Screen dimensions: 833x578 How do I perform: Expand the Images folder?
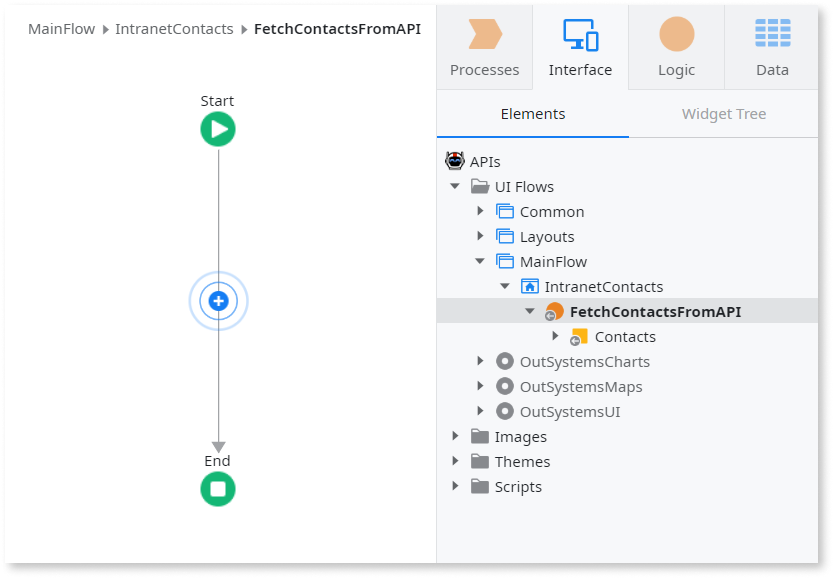pos(455,436)
